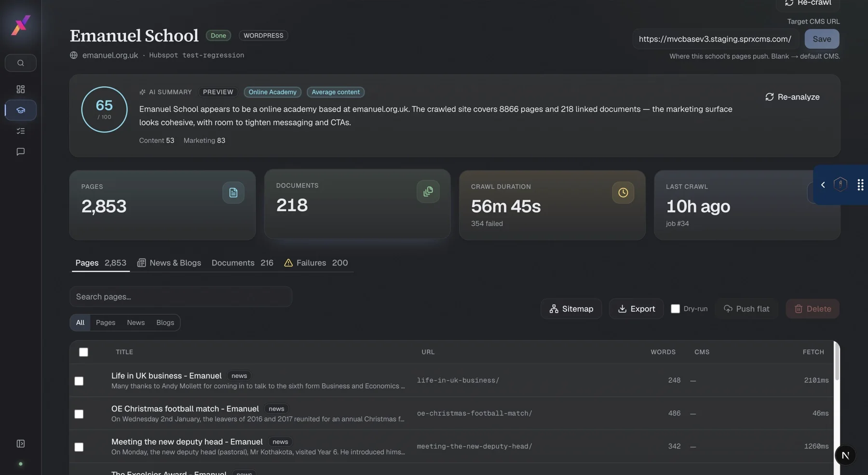Click the Crawl Duration clock icon
Image resolution: width=868 pixels, height=475 pixels.
[623, 193]
